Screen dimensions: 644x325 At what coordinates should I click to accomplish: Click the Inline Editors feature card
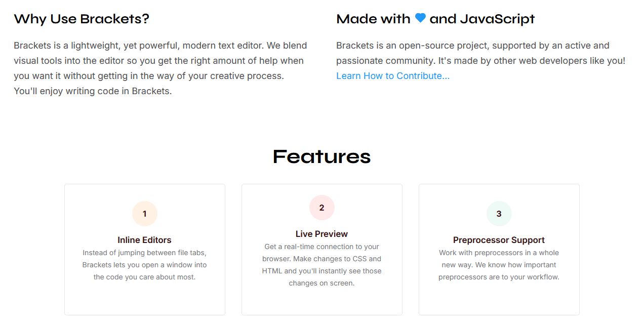[x=145, y=250]
